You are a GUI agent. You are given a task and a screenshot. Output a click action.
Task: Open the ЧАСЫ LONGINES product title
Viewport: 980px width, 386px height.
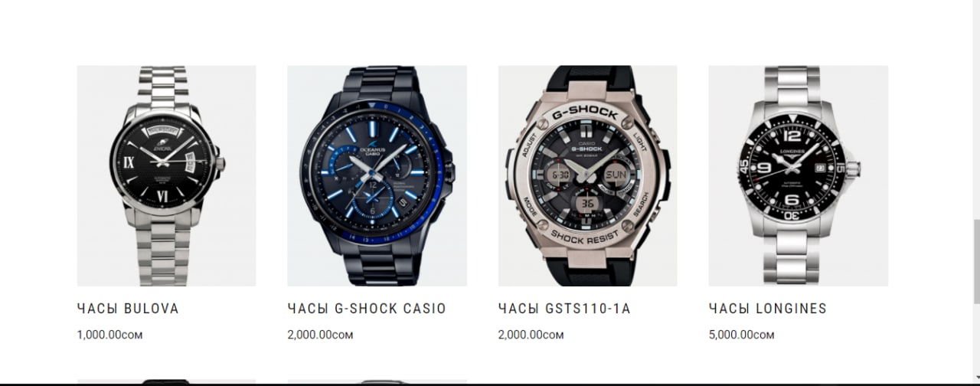point(768,309)
